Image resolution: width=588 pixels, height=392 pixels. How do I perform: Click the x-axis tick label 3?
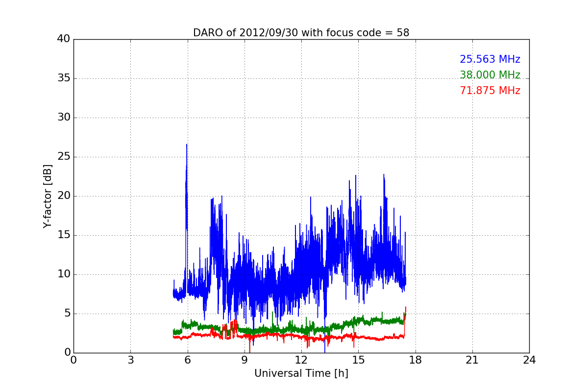130,360
